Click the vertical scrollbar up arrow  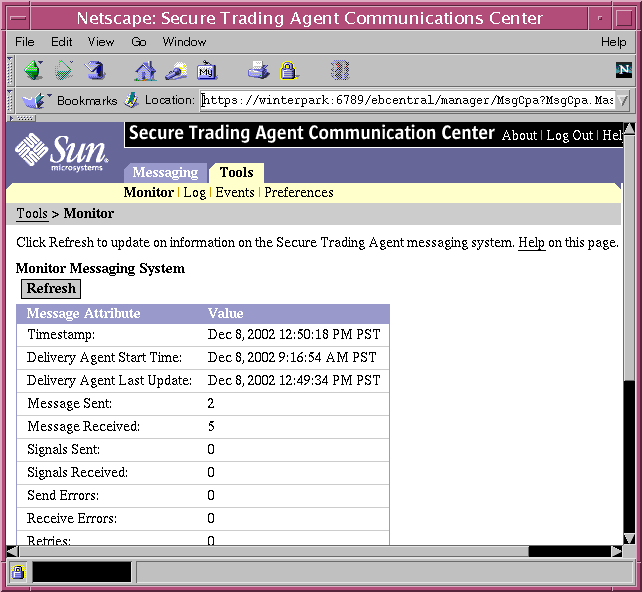click(x=629, y=129)
